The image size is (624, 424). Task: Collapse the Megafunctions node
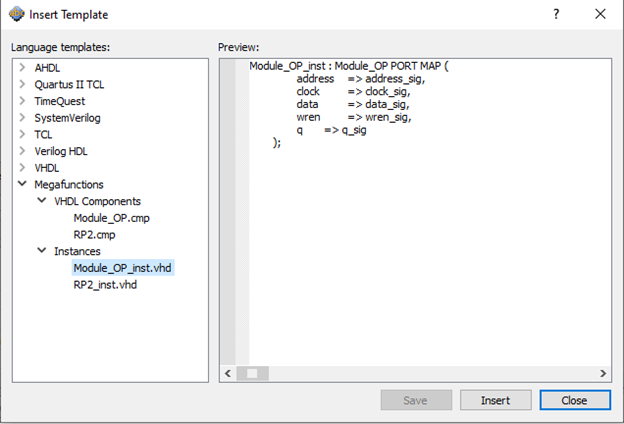pos(23,184)
